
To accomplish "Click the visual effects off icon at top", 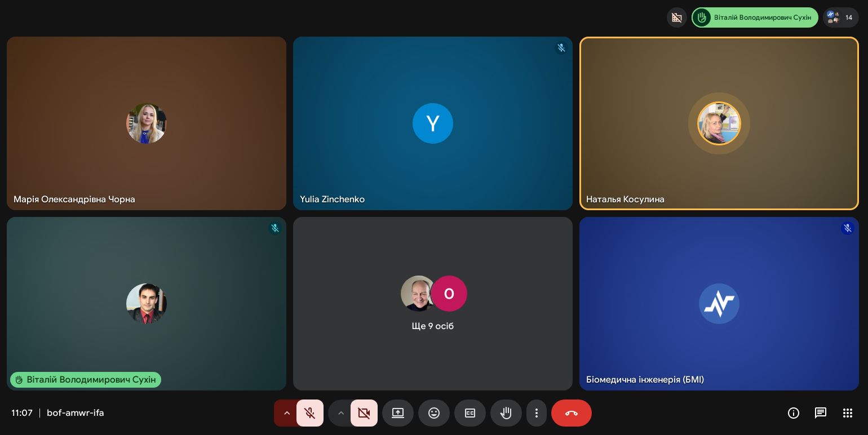I will (677, 17).
